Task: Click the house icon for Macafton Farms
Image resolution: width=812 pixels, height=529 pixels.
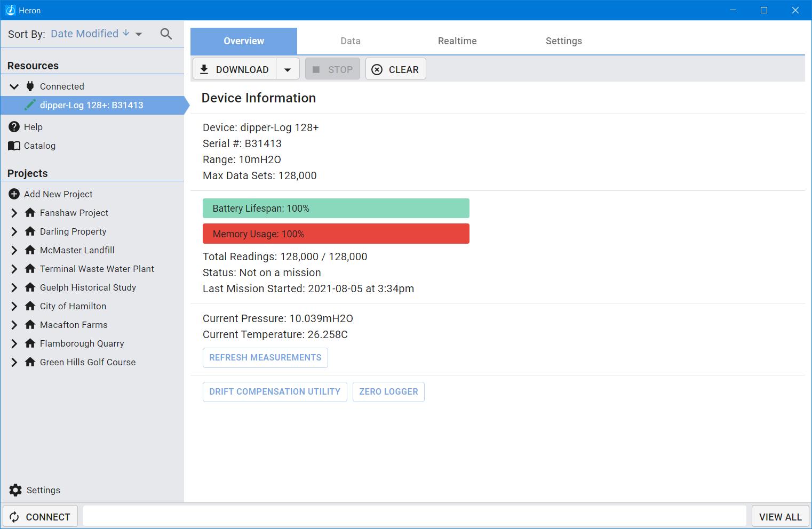Action: (x=30, y=325)
